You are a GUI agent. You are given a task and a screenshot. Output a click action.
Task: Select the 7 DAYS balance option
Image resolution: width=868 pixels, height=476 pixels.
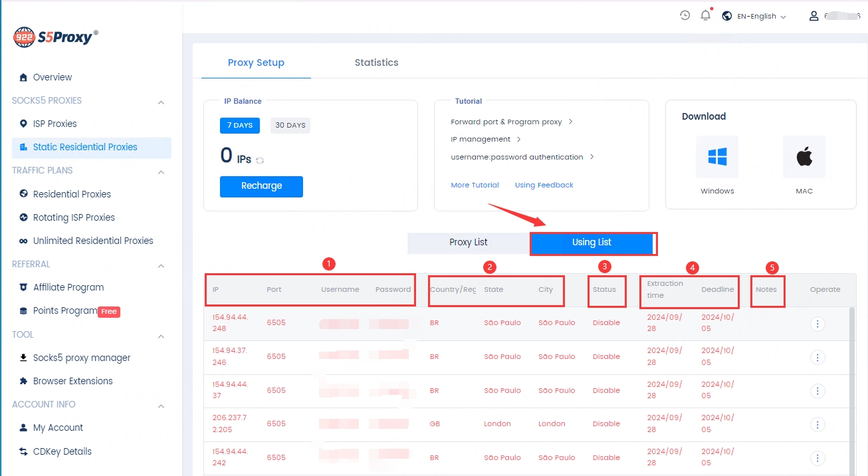point(240,126)
